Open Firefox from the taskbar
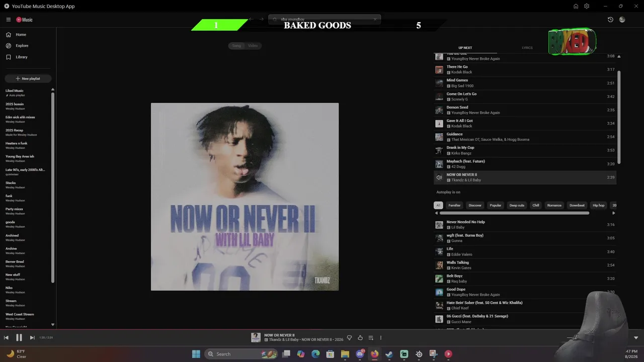Image resolution: width=644 pixels, height=362 pixels. coord(375,354)
